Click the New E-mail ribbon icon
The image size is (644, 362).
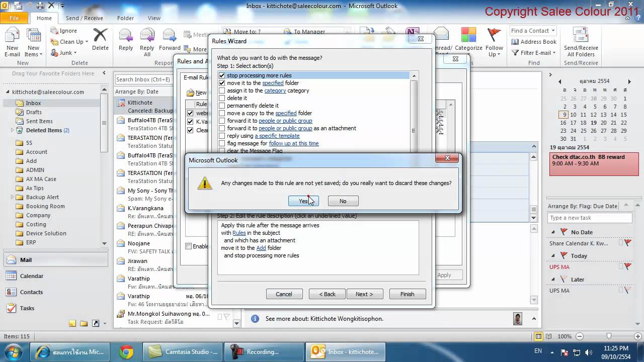(x=12, y=43)
